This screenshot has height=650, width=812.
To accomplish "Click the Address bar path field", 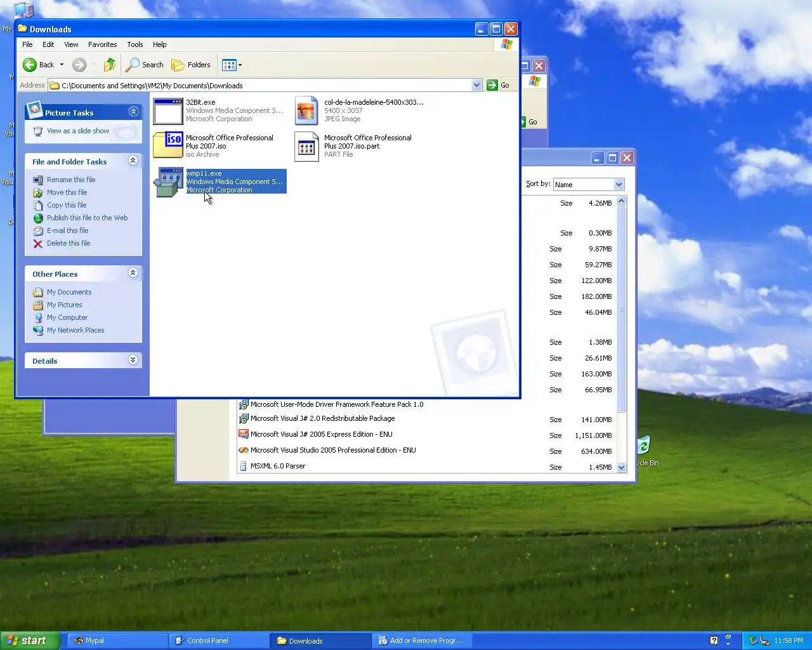I will point(266,85).
